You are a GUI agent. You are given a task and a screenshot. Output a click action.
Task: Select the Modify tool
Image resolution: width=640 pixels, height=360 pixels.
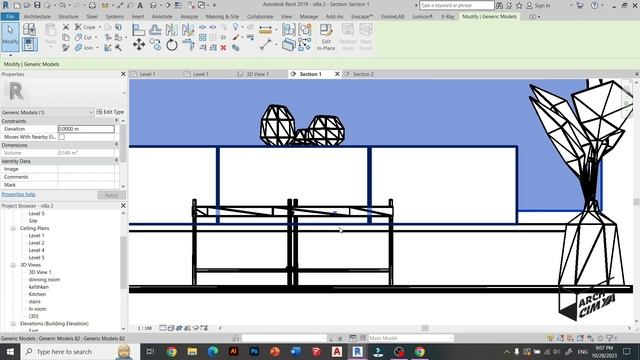pyautogui.click(x=10, y=36)
